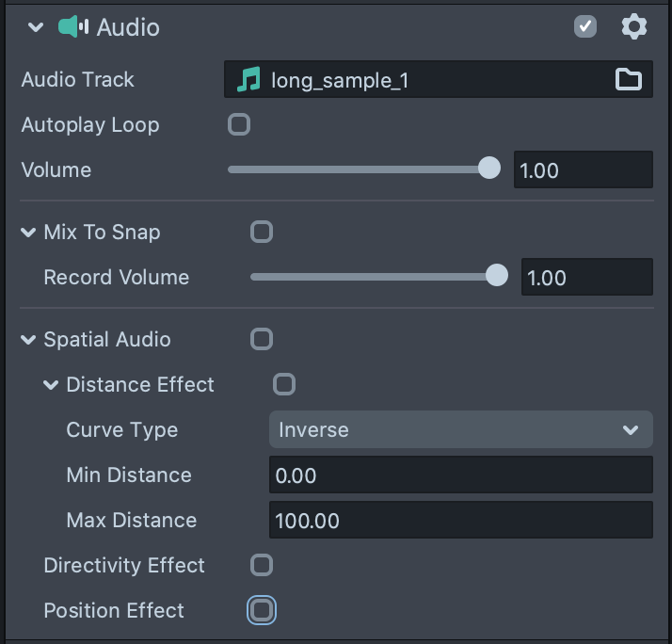
Task: Collapse the Audio component section
Action: coord(36,27)
